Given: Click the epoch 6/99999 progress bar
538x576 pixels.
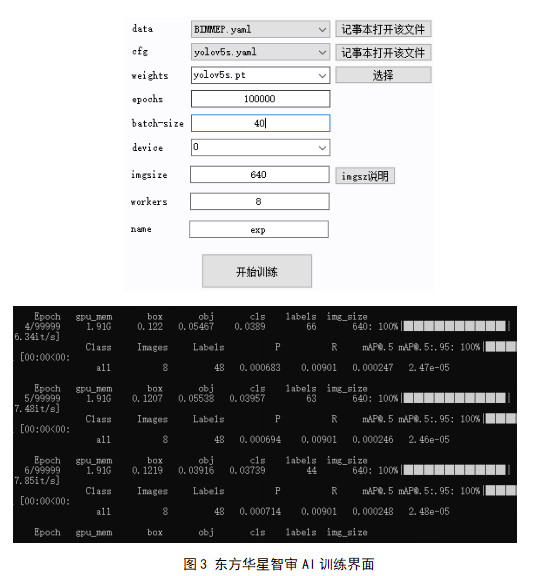Looking at the screenshot, I should (455, 470).
